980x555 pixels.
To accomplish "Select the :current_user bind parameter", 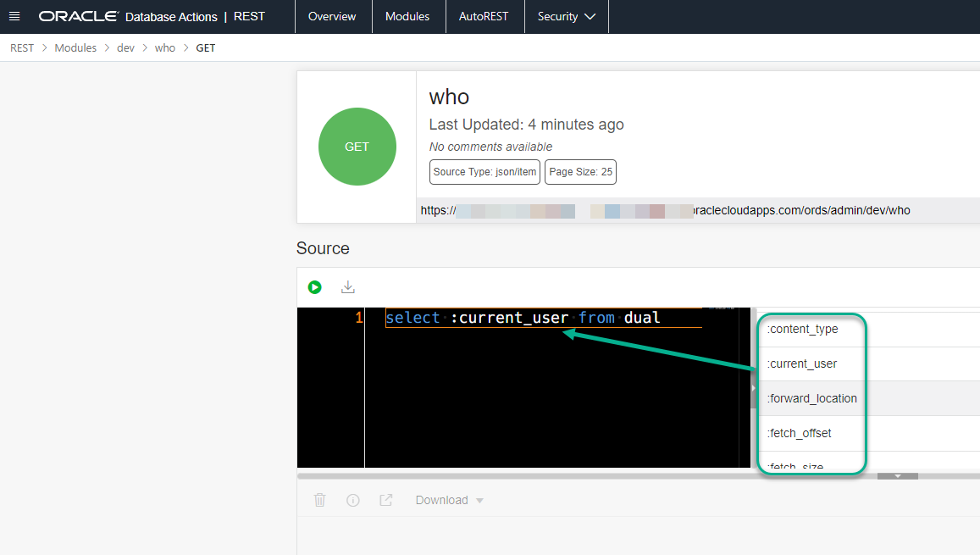I will click(802, 364).
